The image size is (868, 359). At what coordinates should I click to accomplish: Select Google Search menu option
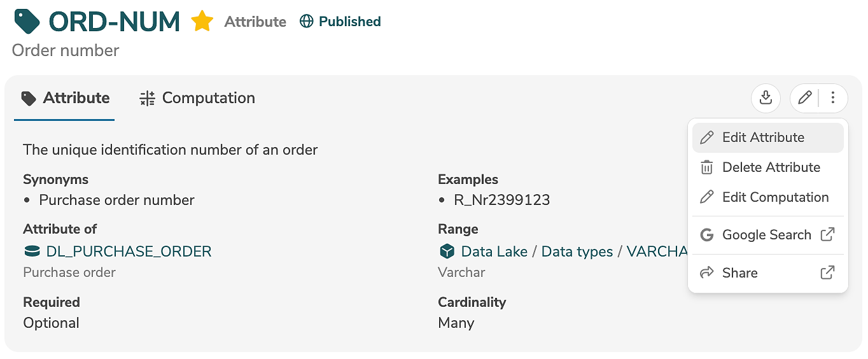click(766, 235)
